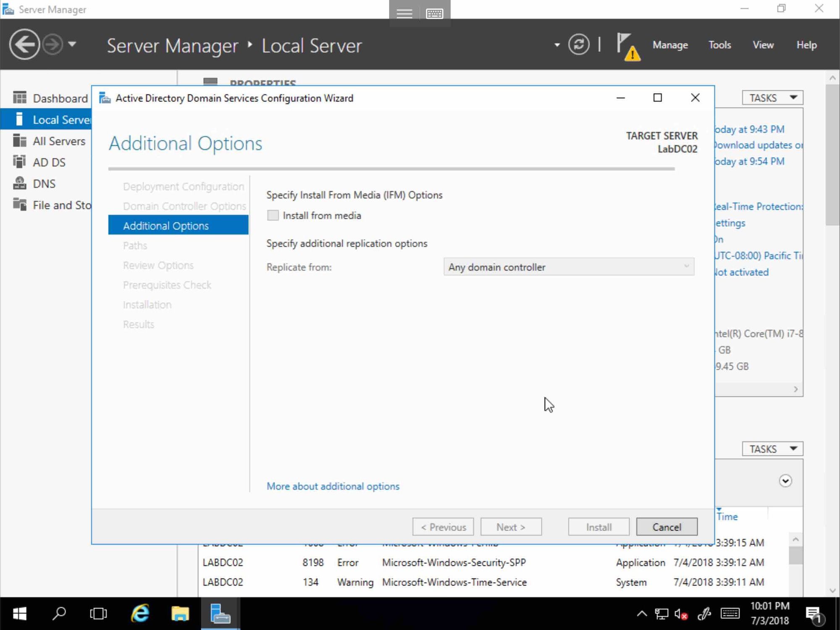This screenshot has width=840, height=630.
Task: Click the Time column header
Action: click(x=727, y=517)
